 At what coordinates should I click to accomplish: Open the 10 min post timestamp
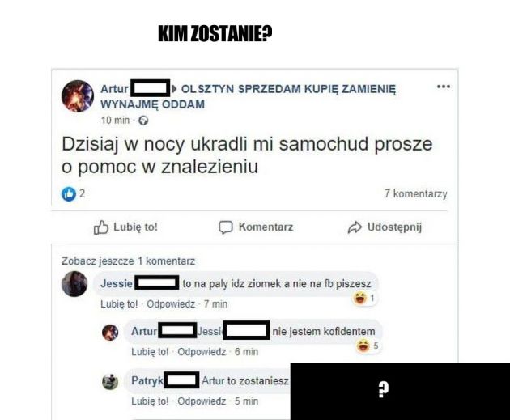click(115, 121)
